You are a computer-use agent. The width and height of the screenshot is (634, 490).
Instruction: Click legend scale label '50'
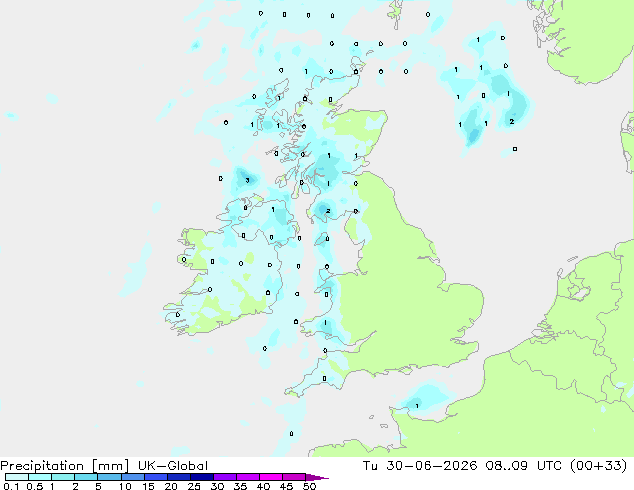click(x=309, y=486)
